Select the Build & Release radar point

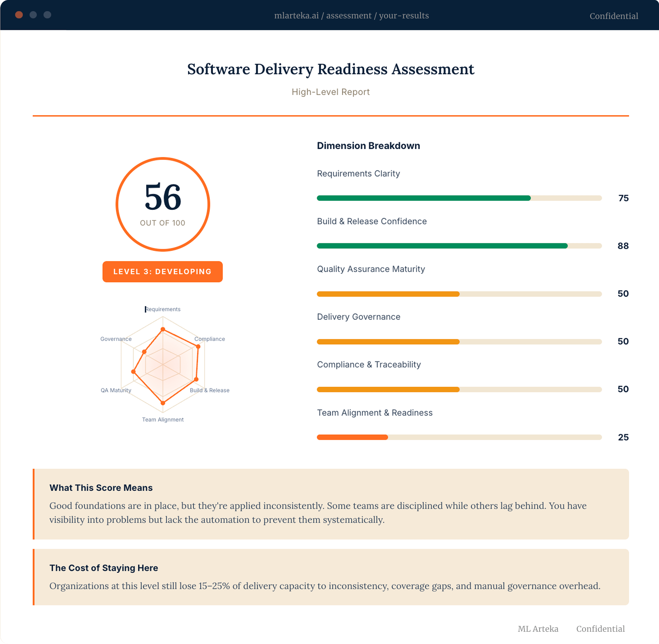196,379
